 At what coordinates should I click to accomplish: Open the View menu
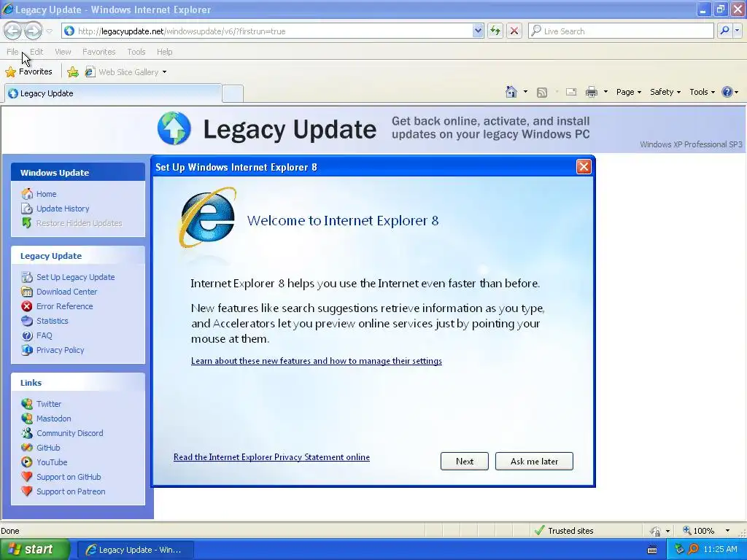coord(63,52)
